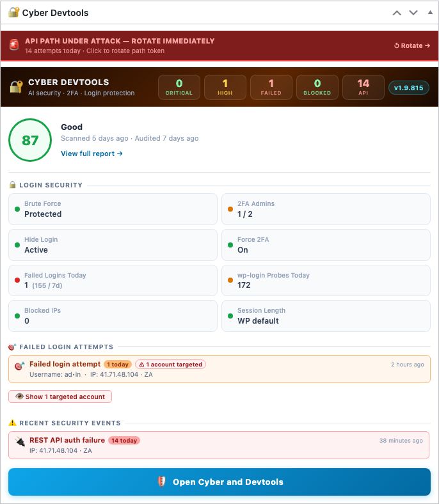Click the shield icon on the Open Cyber and Devtools button
This screenshot has width=439, height=504.
click(x=161, y=482)
